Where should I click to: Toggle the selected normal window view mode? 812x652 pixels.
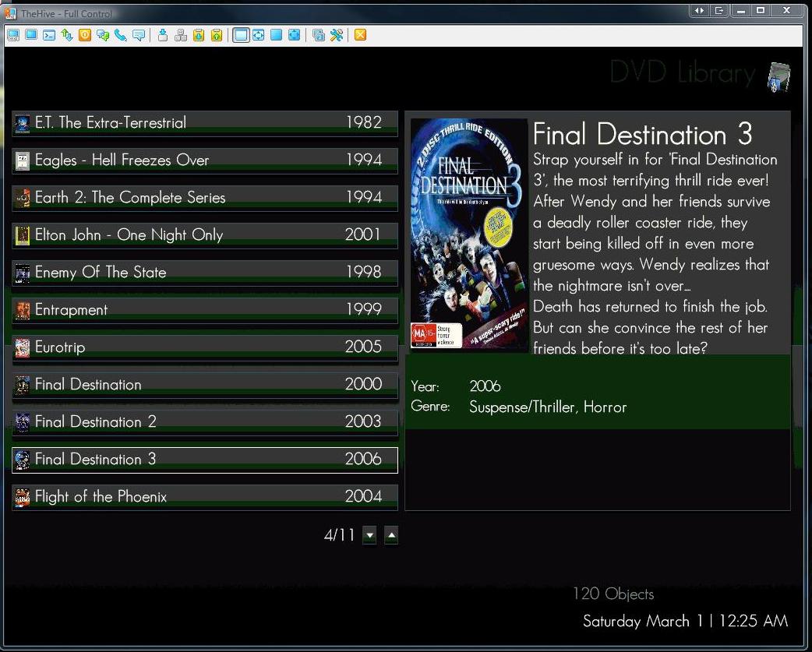point(241,35)
